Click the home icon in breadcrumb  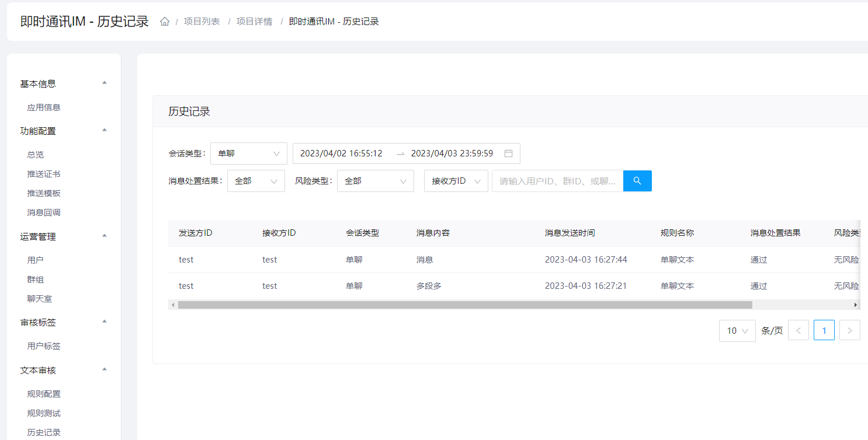(x=165, y=22)
